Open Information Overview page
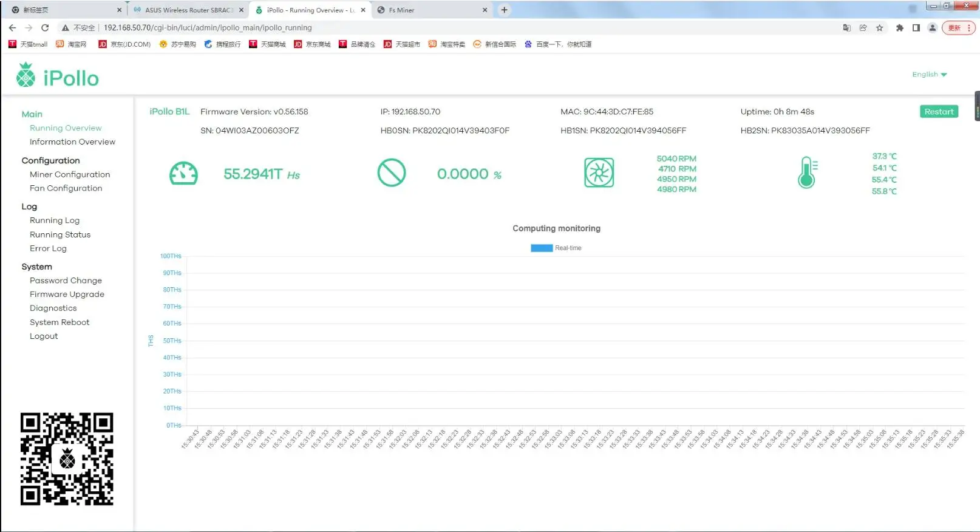The width and height of the screenshot is (980, 532). click(72, 142)
